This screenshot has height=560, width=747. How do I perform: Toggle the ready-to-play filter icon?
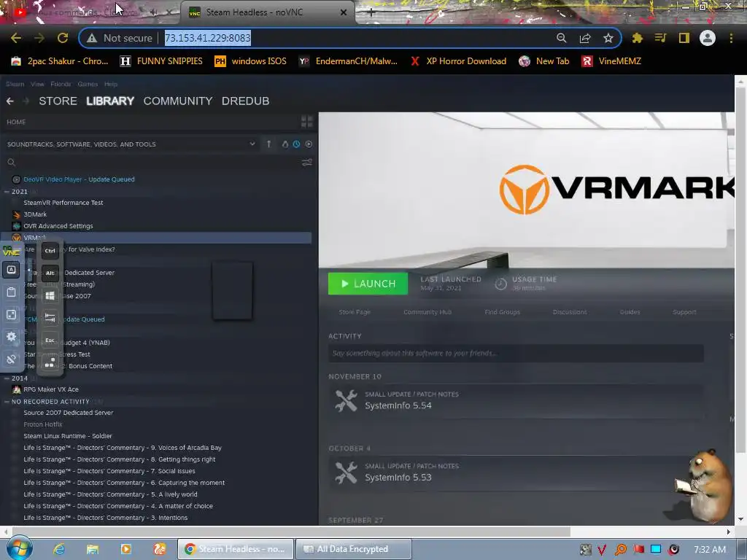click(x=309, y=144)
